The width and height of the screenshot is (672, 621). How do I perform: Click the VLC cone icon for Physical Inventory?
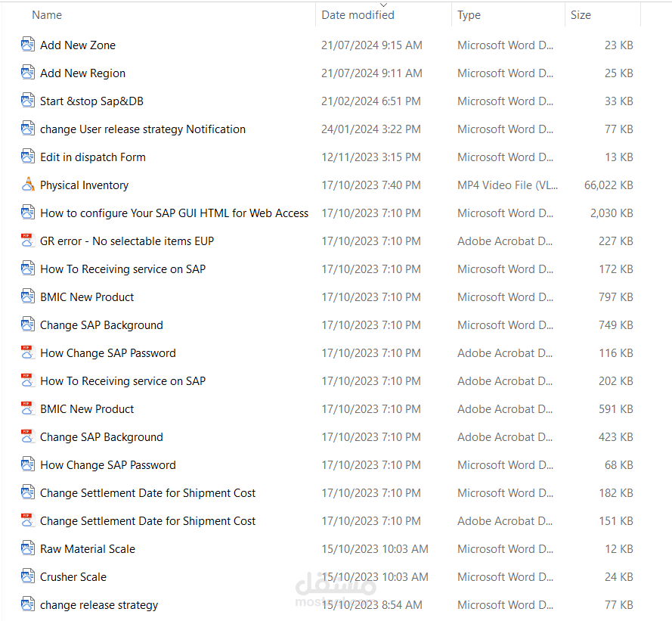28,185
